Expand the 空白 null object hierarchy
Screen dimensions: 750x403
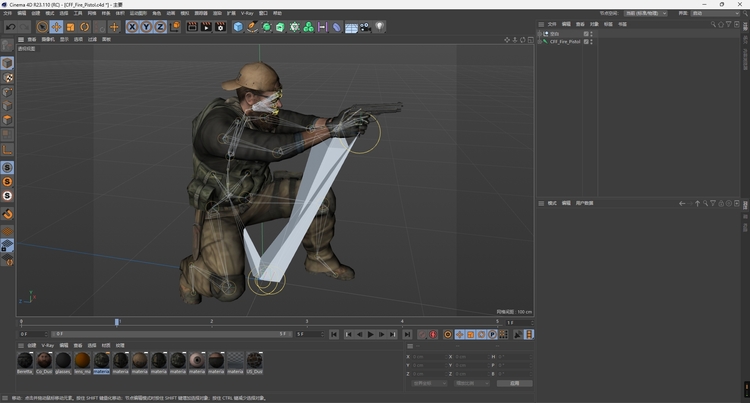(x=540, y=34)
